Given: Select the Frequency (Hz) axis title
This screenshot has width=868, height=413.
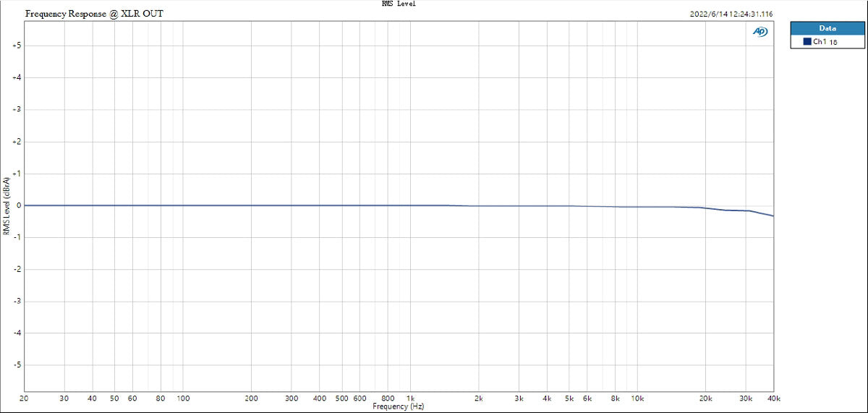Looking at the screenshot, I should (399, 407).
